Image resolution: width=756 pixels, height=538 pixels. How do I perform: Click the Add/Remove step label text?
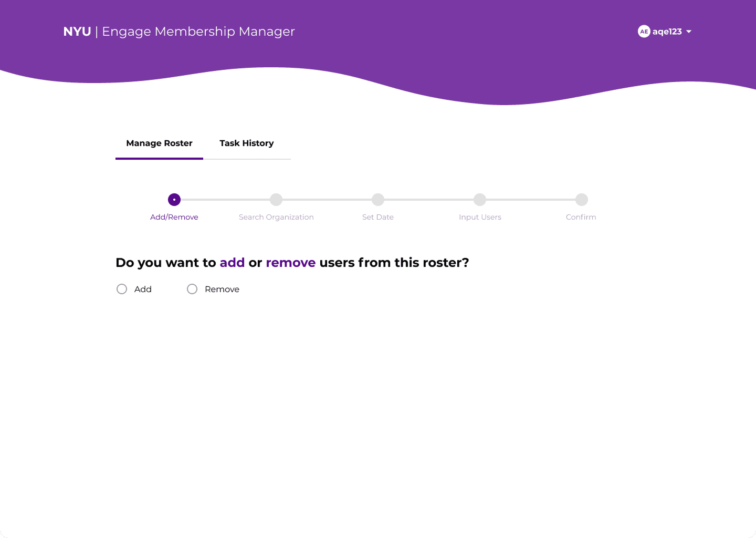(174, 217)
